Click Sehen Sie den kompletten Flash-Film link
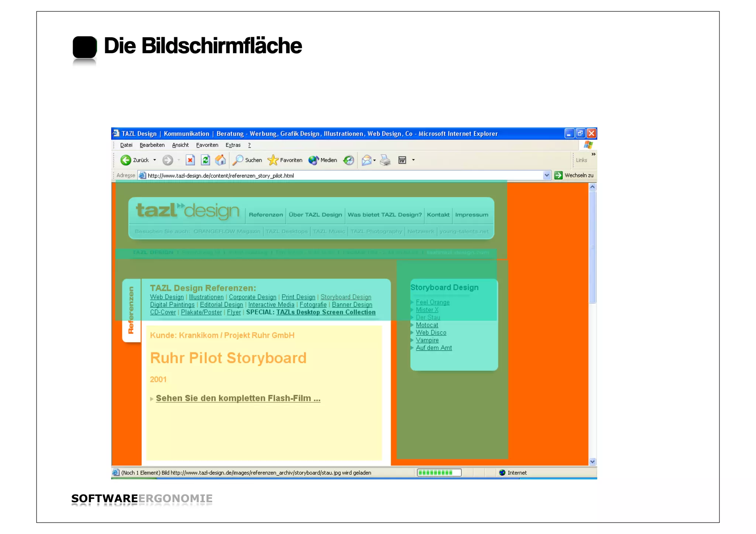 click(x=238, y=399)
